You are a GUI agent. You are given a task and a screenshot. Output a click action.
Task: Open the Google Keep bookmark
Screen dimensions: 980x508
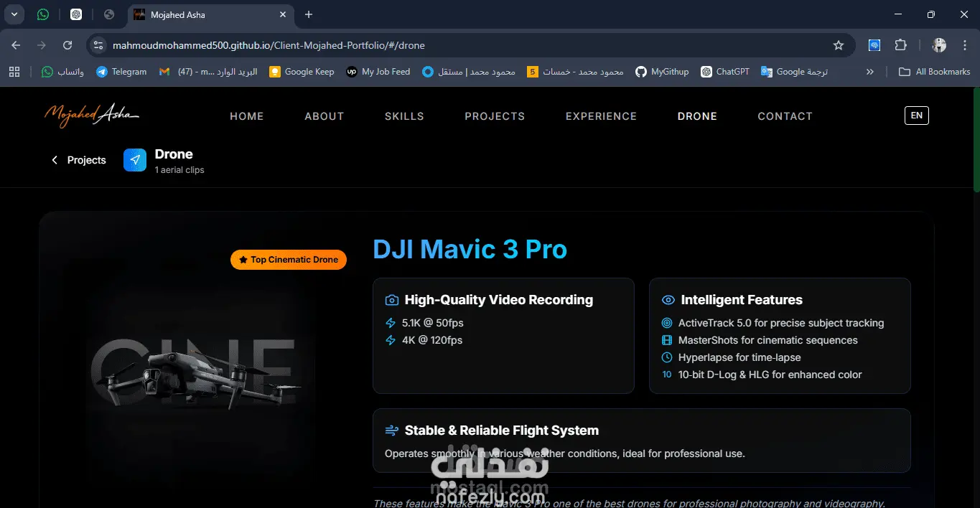[302, 72]
